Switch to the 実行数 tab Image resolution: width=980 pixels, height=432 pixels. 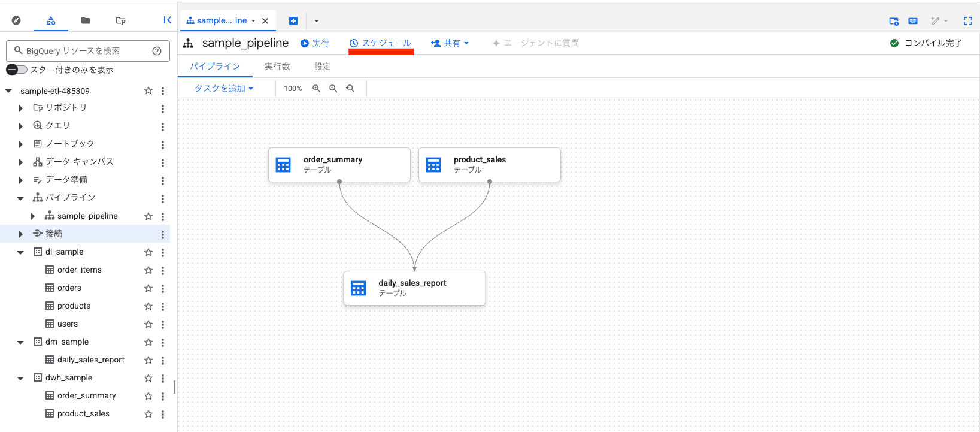click(277, 67)
